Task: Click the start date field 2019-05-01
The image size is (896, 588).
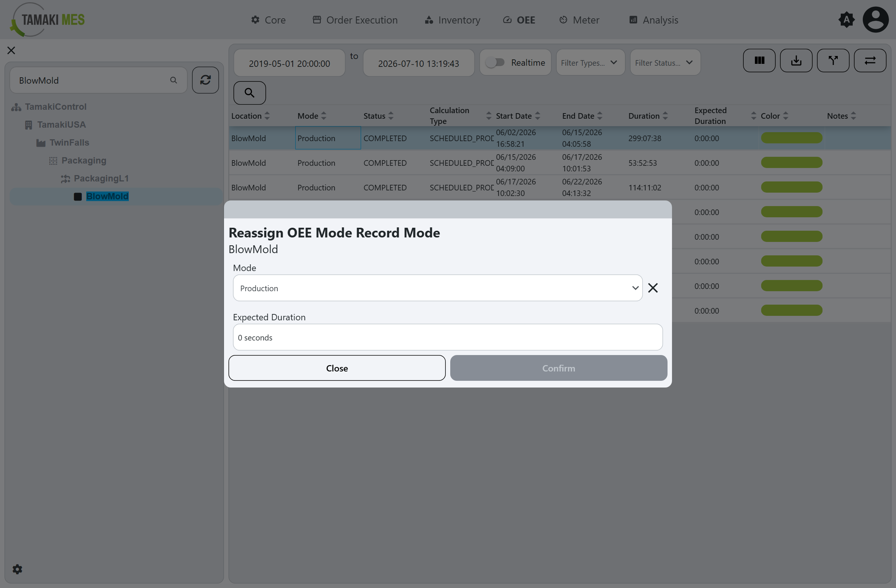Action: click(x=289, y=63)
